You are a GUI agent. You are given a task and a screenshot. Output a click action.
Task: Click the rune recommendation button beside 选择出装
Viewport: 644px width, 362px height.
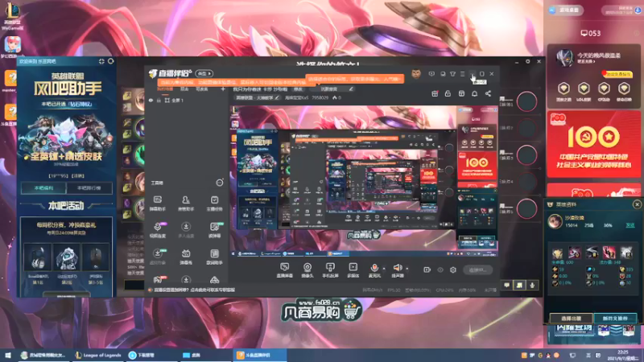pos(615,318)
